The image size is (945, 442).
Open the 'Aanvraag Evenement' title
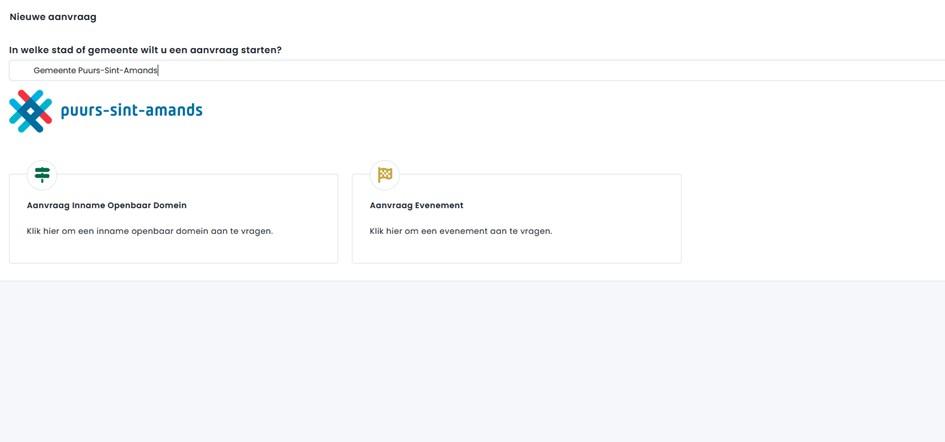pos(416,205)
